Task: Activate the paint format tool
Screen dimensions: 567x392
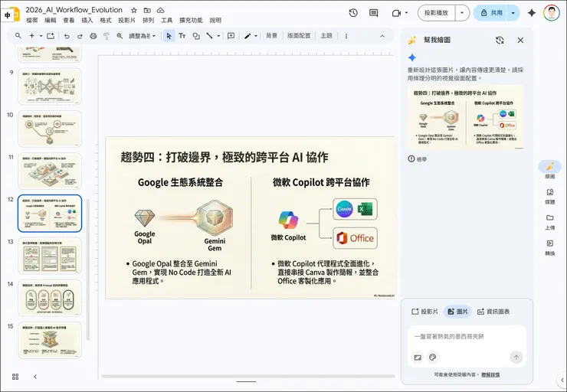Action: pos(107,36)
